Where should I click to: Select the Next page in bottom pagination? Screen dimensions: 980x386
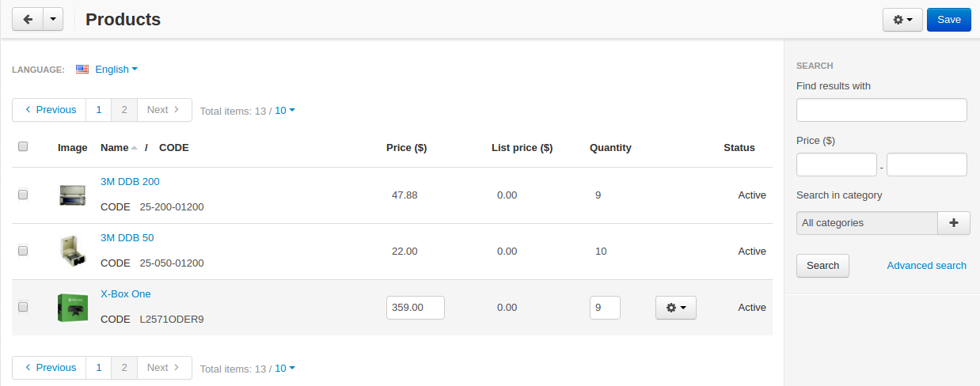tap(165, 368)
